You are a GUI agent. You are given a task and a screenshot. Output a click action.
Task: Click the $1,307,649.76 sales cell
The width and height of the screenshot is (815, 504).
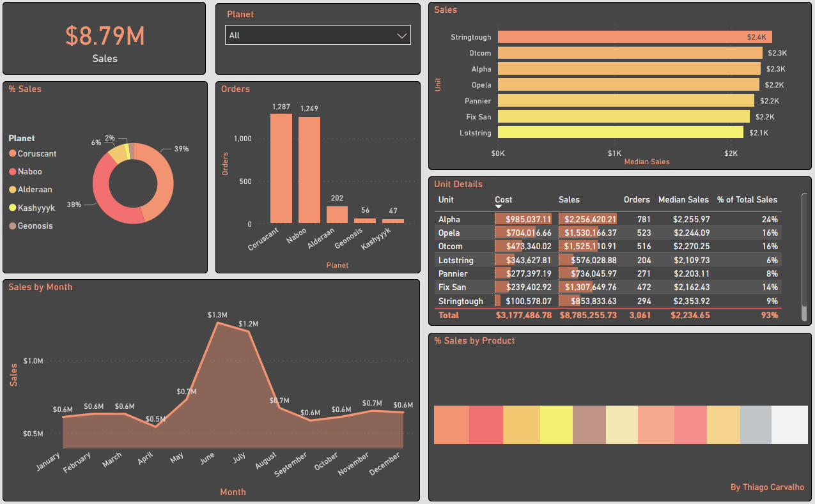pos(588,287)
